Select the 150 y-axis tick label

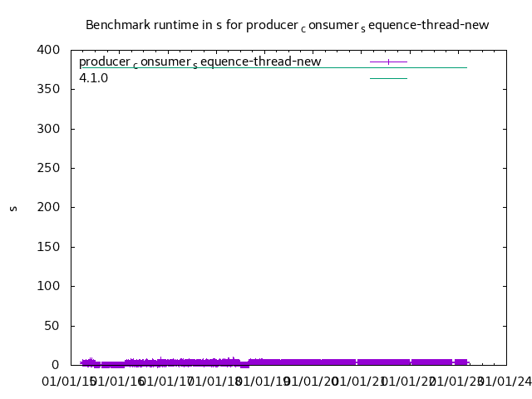point(49,247)
